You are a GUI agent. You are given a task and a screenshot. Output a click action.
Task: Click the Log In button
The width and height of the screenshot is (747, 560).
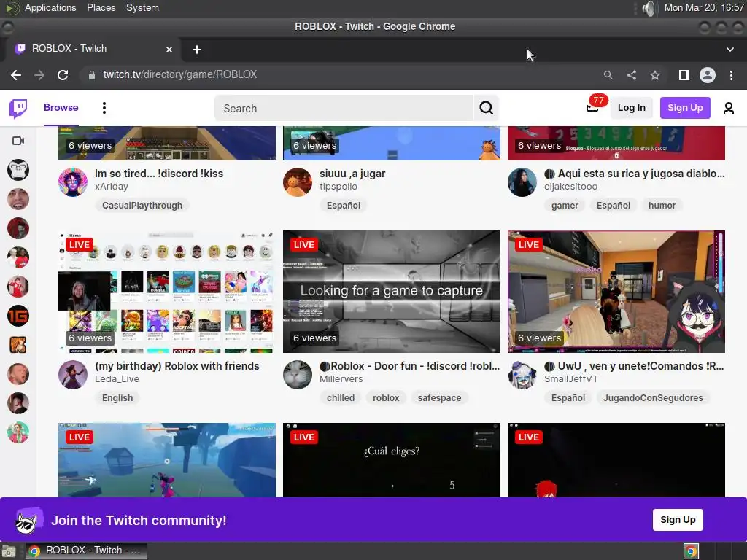pyautogui.click(x=631, y=108)
